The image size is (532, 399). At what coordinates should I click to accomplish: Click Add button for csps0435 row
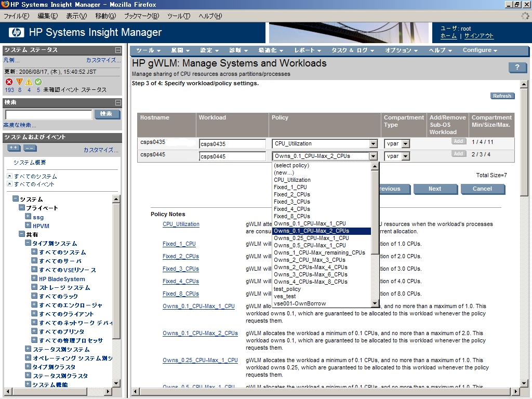coord(458,141)
